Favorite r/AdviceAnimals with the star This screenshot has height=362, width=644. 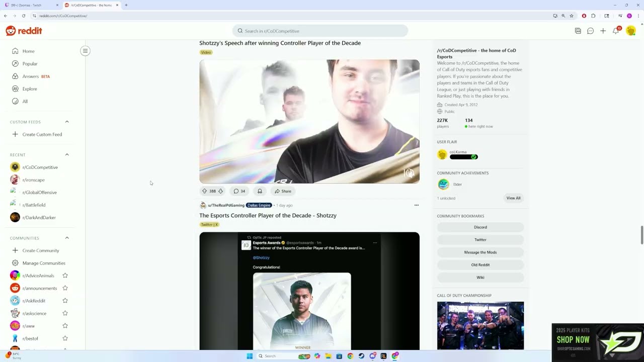(65, 276)
